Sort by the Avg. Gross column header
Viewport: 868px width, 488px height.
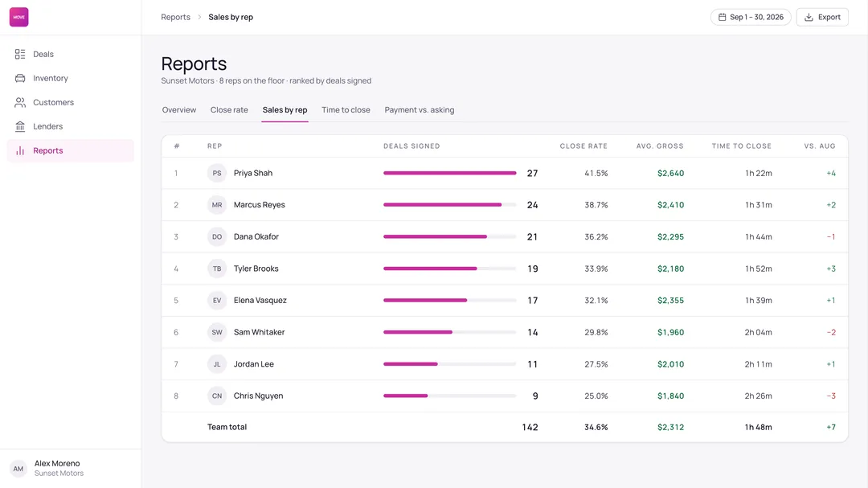[x=660, y=146]
